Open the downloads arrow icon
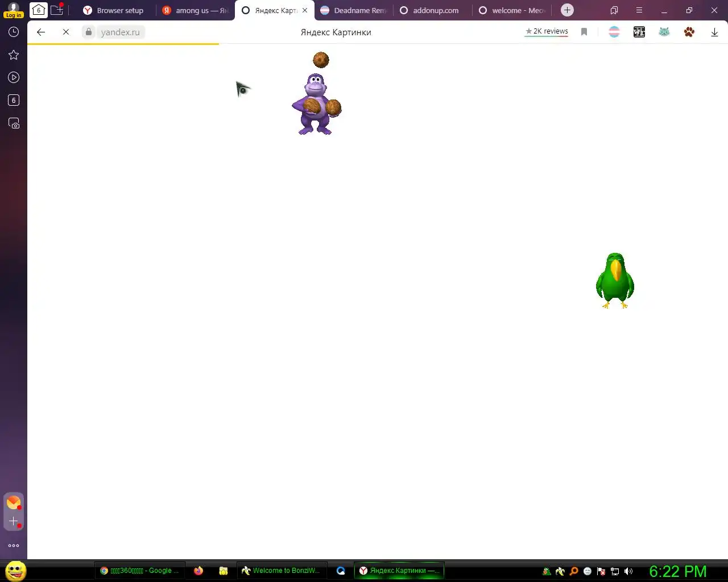 pyautogui.click(x=714, y=32)
